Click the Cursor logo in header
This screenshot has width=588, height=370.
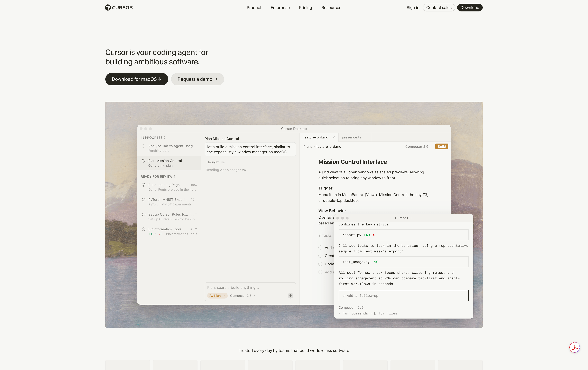pos(119,8)
